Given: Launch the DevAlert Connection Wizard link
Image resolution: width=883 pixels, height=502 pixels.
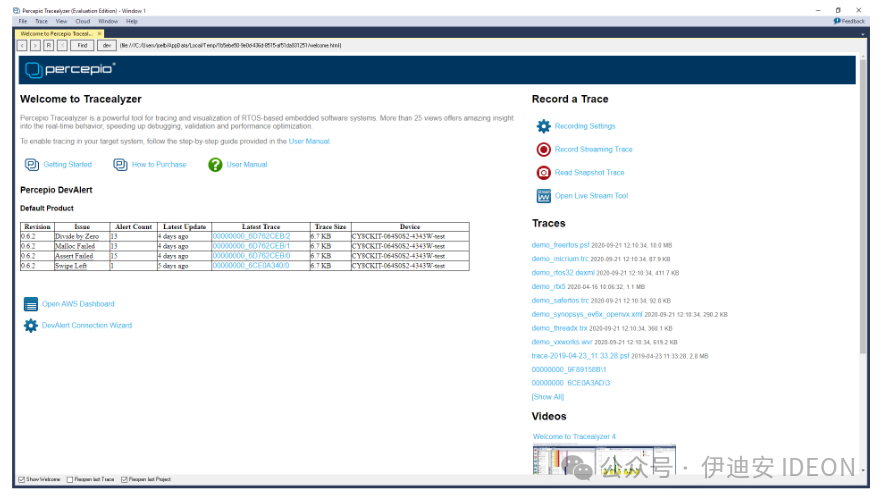Looking at the screenshot, I should point(87,326).
